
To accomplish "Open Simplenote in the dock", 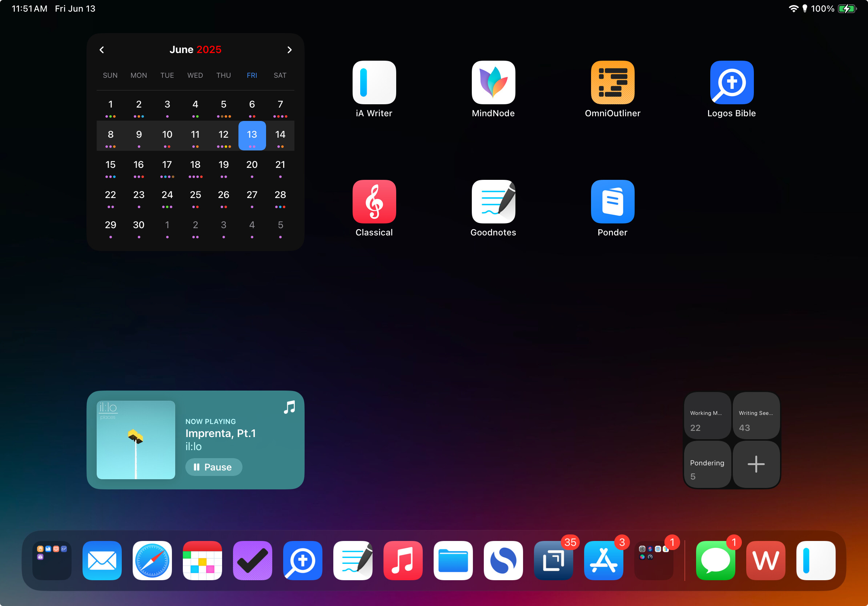I will point(503,560).
